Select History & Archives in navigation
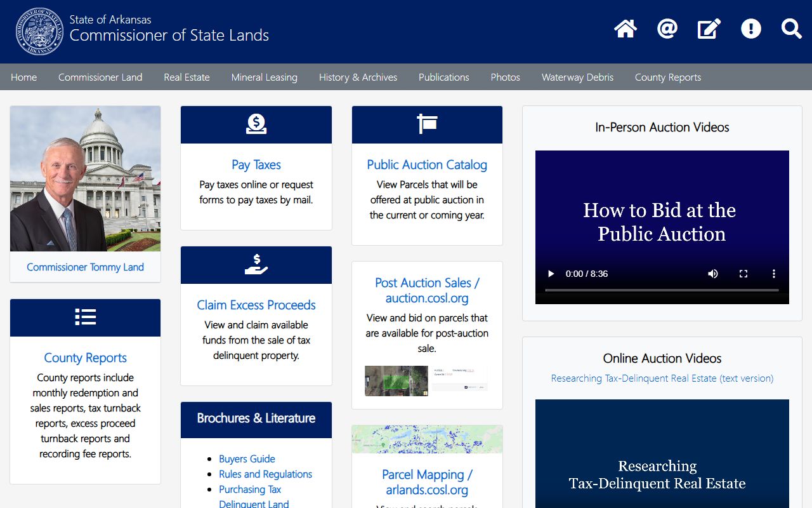 358,77
